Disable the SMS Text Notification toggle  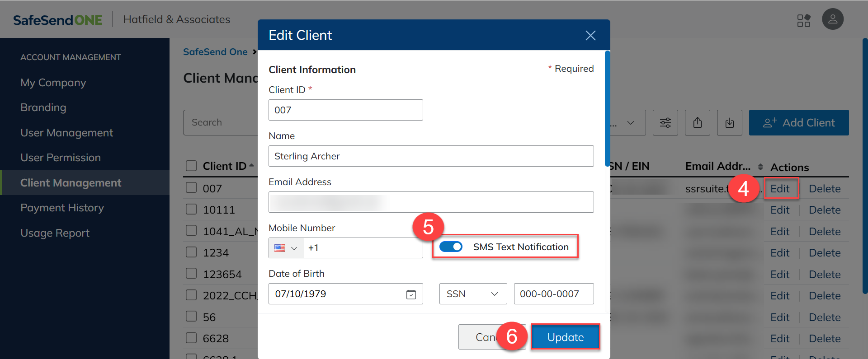451,247
